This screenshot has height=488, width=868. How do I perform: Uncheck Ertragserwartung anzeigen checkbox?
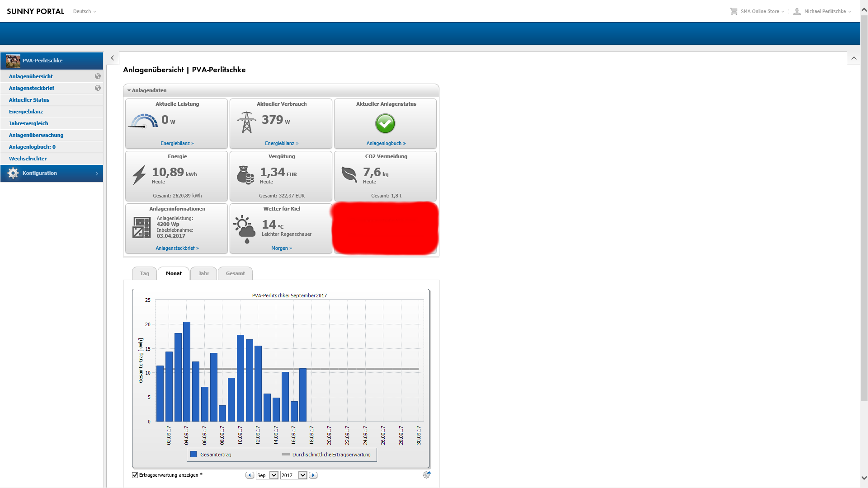(135, 475)
